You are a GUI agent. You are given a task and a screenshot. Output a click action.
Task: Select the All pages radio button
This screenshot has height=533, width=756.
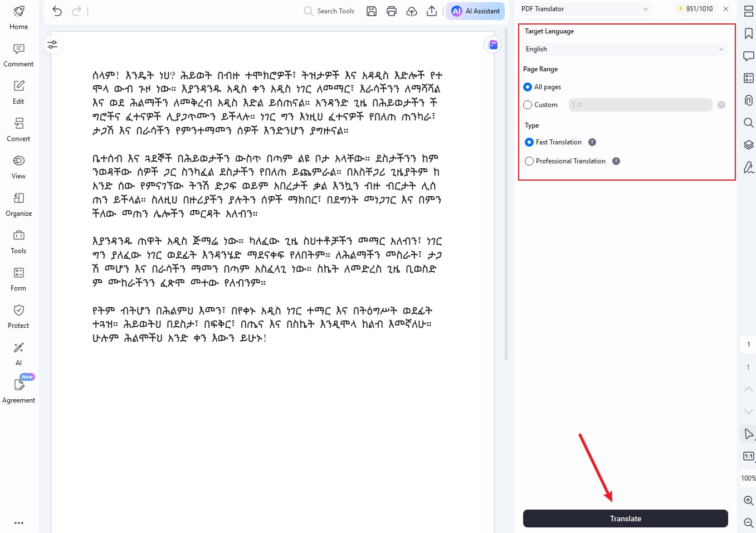528,87
